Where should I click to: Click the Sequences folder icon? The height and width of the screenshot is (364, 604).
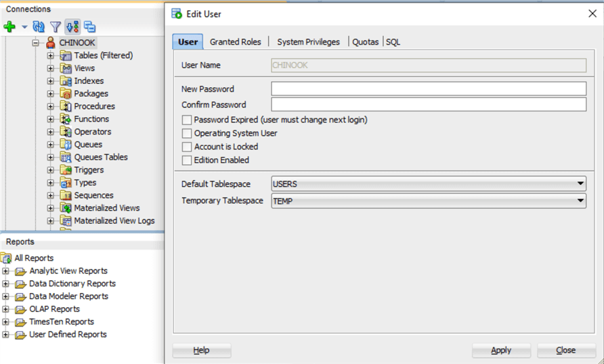(x=66, y=196)
